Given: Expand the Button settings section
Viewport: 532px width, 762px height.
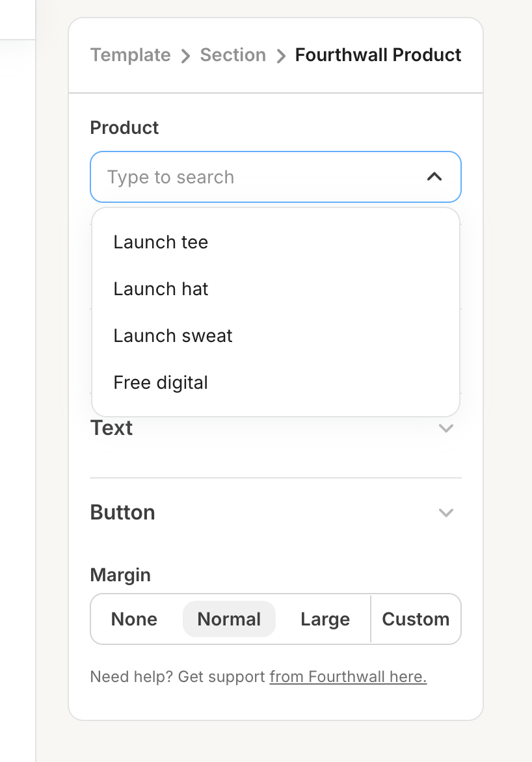Looking at the screenshot, I should tap(122, 513).
